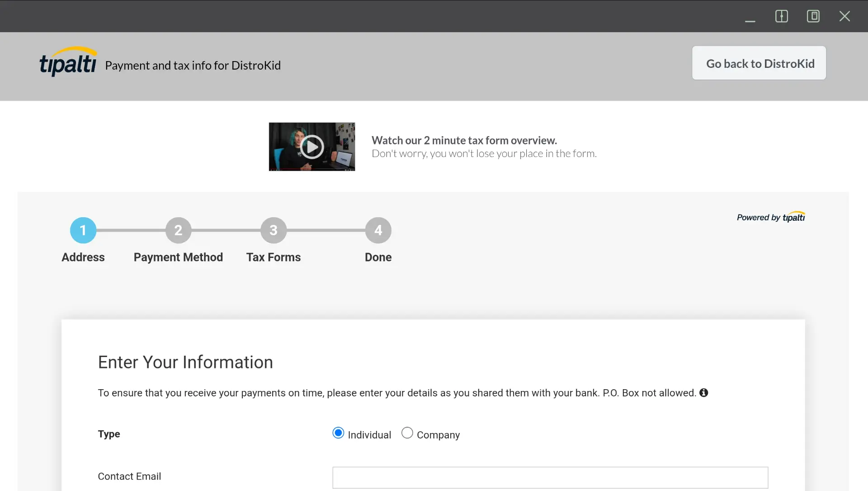
Task: Click the tipalti logo in the header
Action: coord(68,62)
